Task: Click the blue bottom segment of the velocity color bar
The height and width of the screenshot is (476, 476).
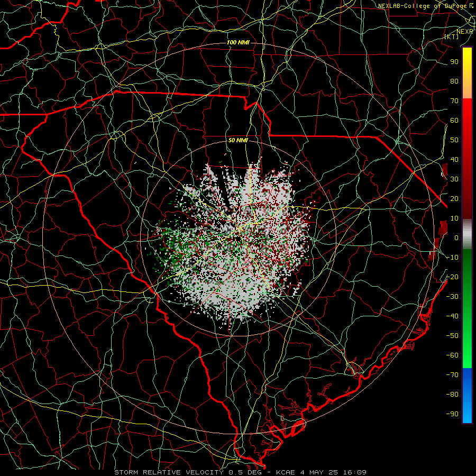Action: click(467, 395)
